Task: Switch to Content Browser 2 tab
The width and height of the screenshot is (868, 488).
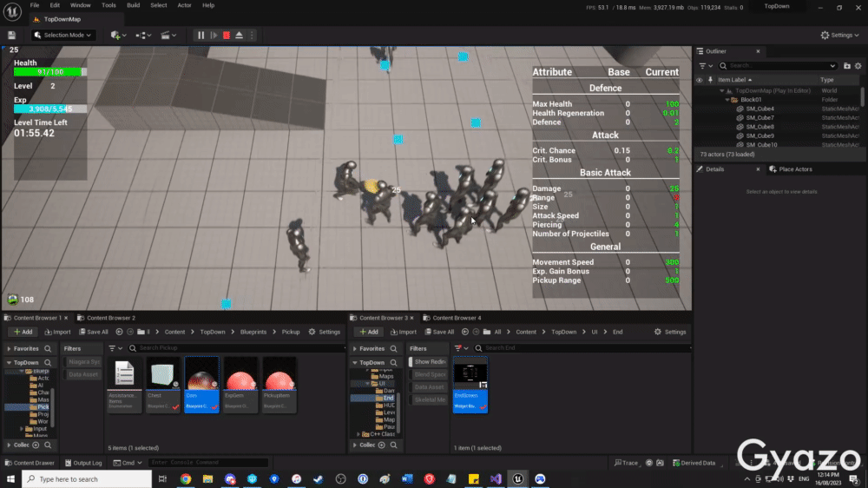Action: pyautogui.click(x=110, y=318)
